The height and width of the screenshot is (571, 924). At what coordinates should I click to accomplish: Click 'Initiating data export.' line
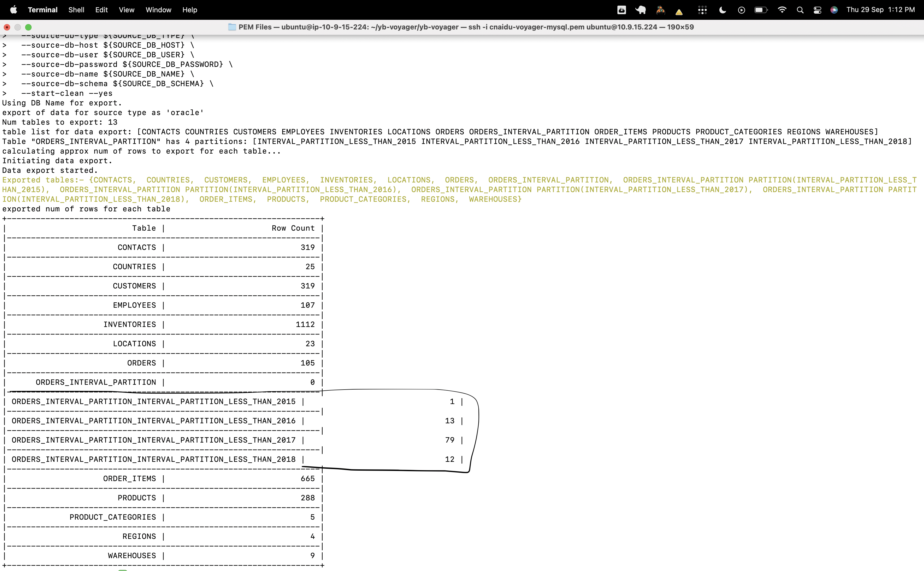click(57, 161)
